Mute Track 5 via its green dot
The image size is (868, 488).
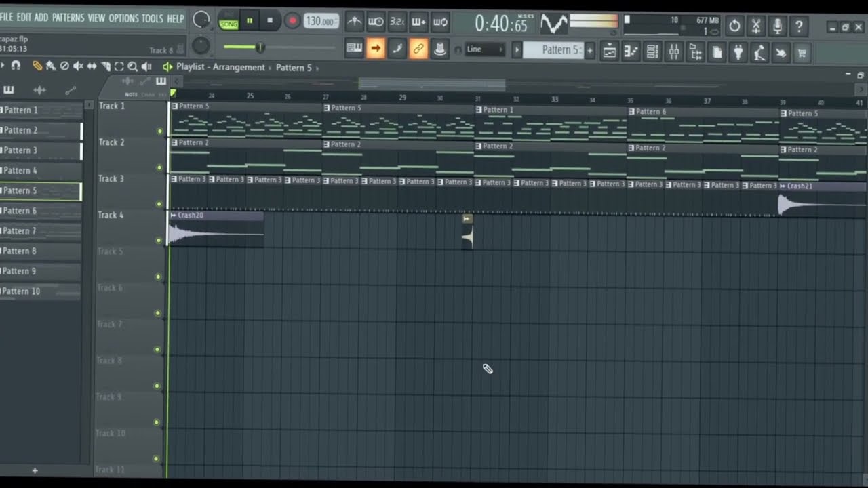coord(158,277)
